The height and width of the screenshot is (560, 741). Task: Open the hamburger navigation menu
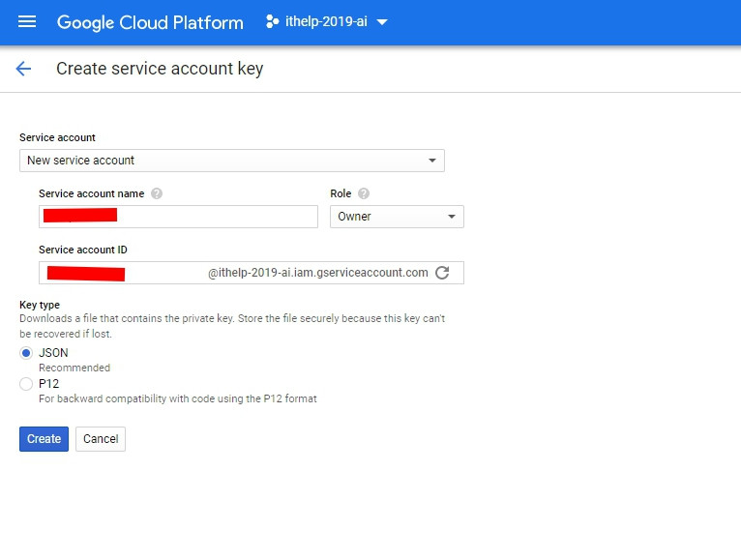(x=27, y=21)
